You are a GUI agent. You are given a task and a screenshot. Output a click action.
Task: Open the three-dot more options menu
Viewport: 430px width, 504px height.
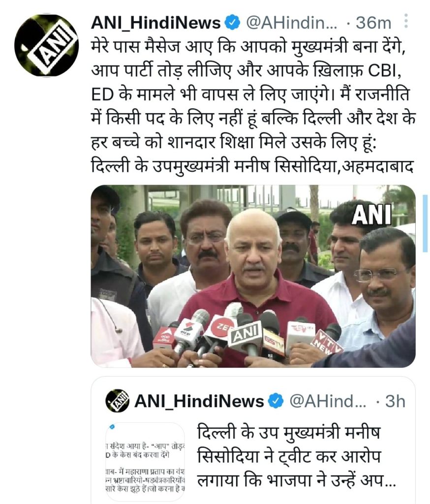[406, 21]
